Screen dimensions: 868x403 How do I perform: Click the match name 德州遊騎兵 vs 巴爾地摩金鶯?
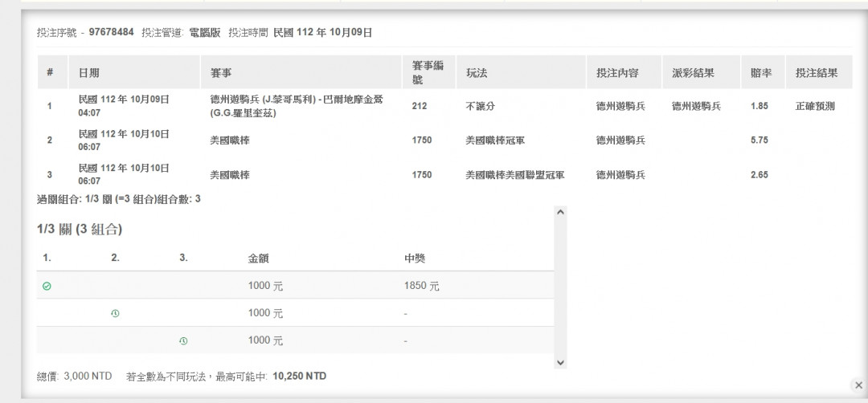297,106
